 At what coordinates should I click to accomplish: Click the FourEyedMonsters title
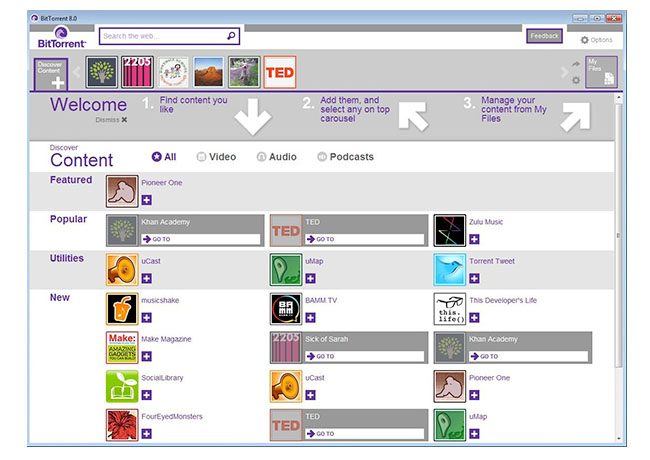coord(172,416)
